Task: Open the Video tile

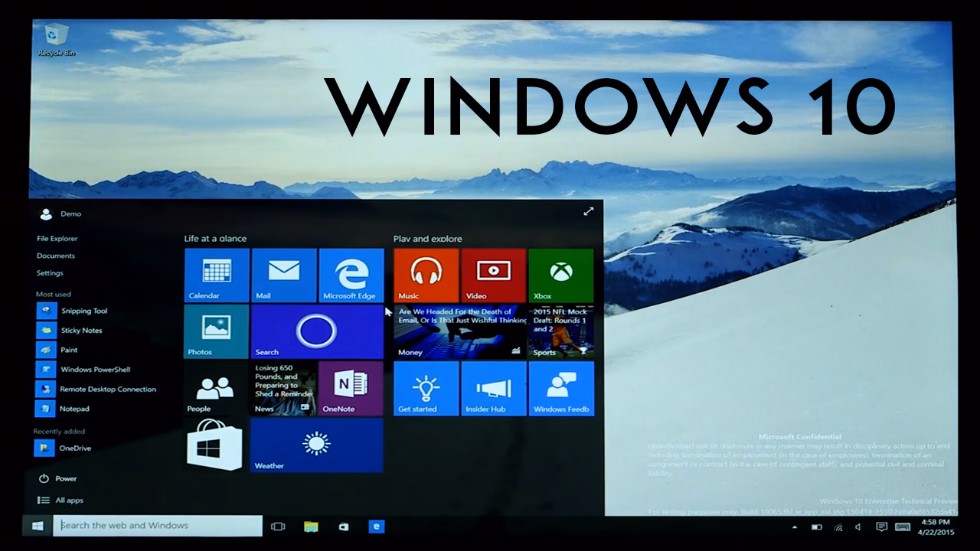Action: pyautogui.click(x=494, y=275)
